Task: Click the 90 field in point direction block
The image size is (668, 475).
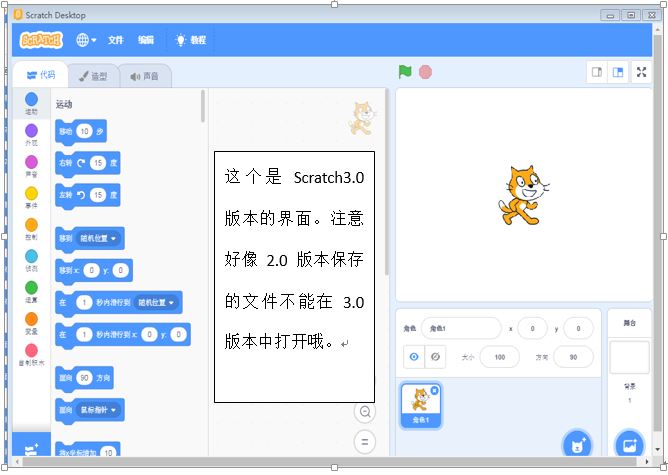Action: [x=84, y=377]
